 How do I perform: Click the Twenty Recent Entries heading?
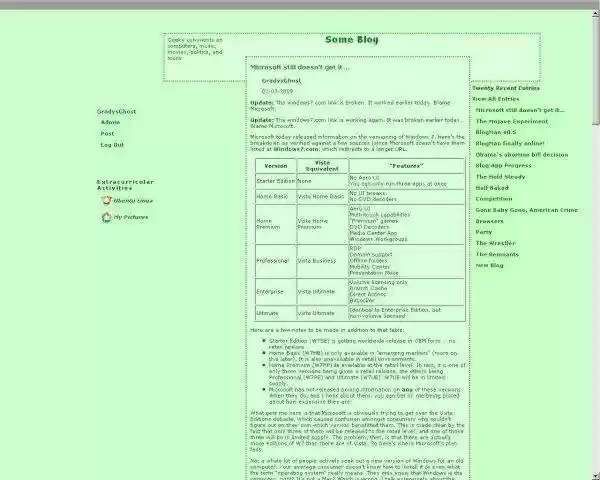coord(505,88)
